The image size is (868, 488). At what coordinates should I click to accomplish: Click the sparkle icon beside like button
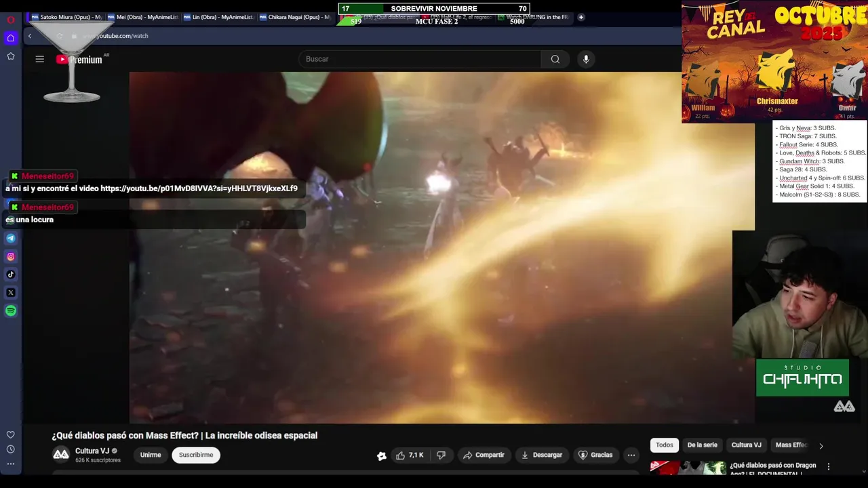tap(382, 456)
